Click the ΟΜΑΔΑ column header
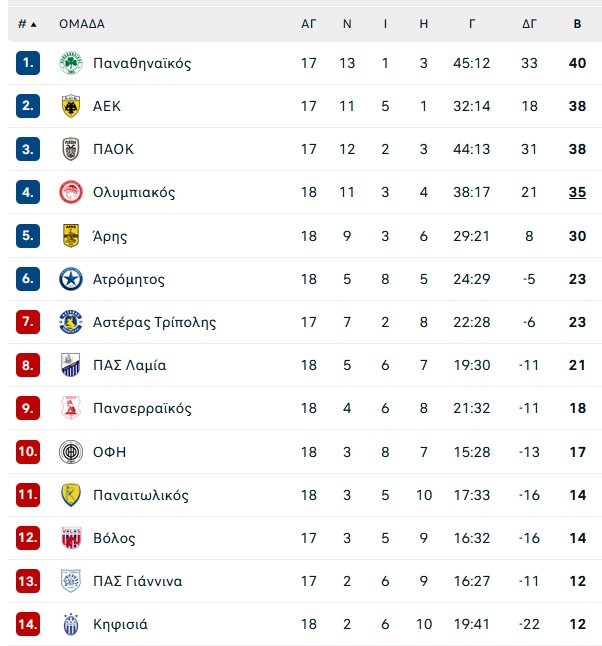The image size is (602, 646). 82,24
